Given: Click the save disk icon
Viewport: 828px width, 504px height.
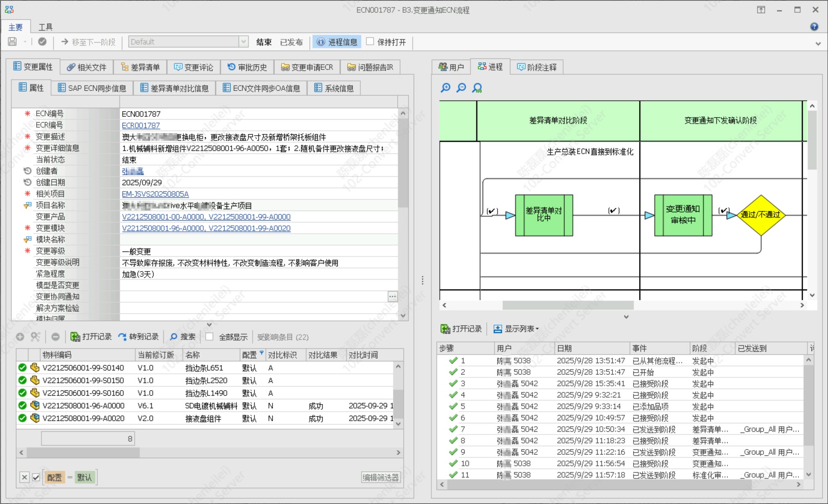Looking at the screenshot, I should (12, 42).
